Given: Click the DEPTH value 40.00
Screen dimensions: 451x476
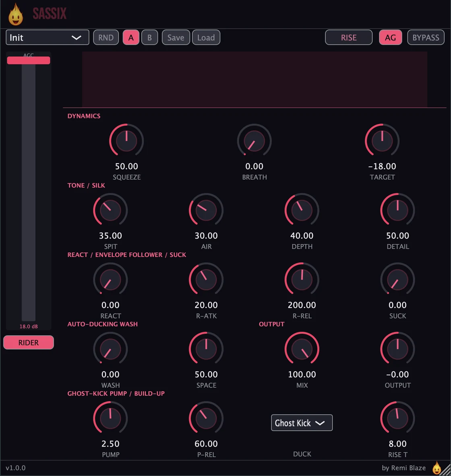Looking at the screenshot, I should 302,236.
